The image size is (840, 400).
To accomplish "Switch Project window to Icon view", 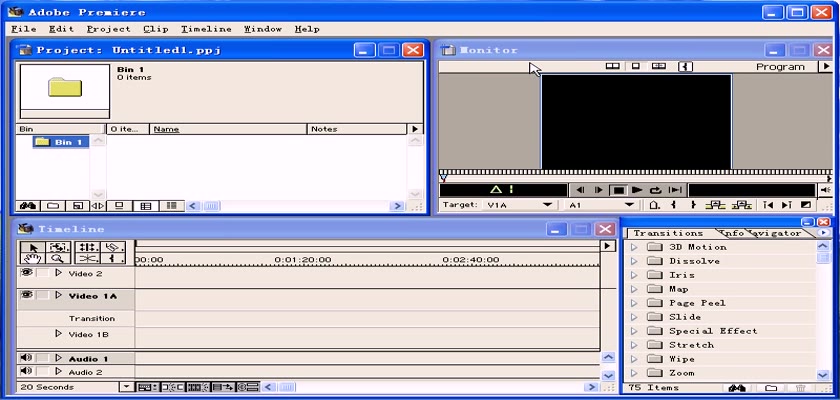I will click(x=119, y=206).
